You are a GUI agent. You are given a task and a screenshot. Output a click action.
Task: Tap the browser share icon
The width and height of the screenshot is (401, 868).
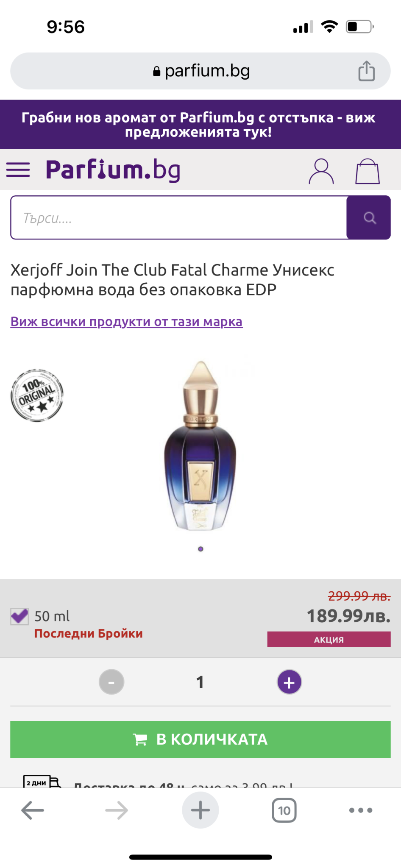click(367, 71)
